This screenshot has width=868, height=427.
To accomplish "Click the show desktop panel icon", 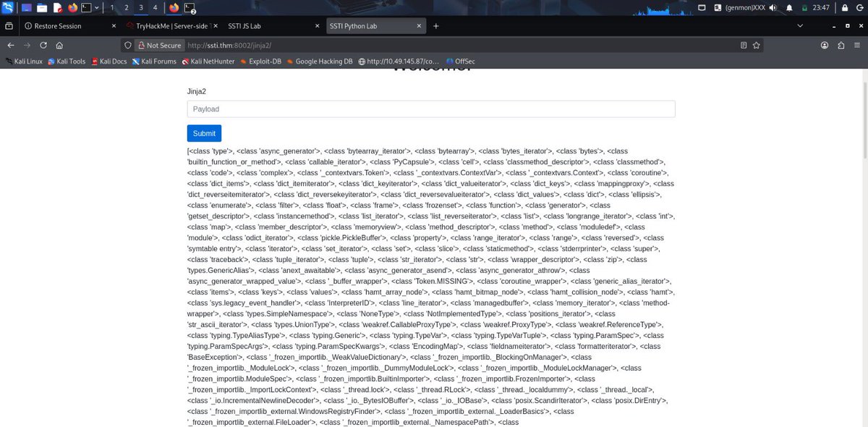I will click(27, 8).
